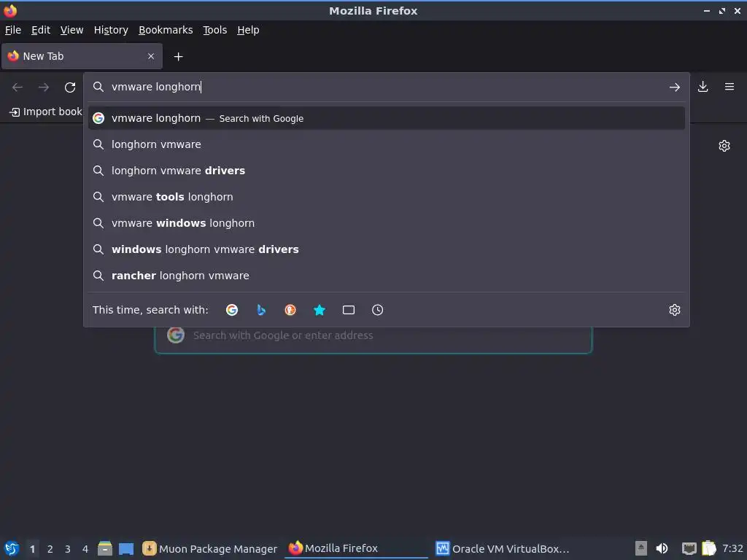
Task: Open the Help menu
Action: (x=248, y=30)
